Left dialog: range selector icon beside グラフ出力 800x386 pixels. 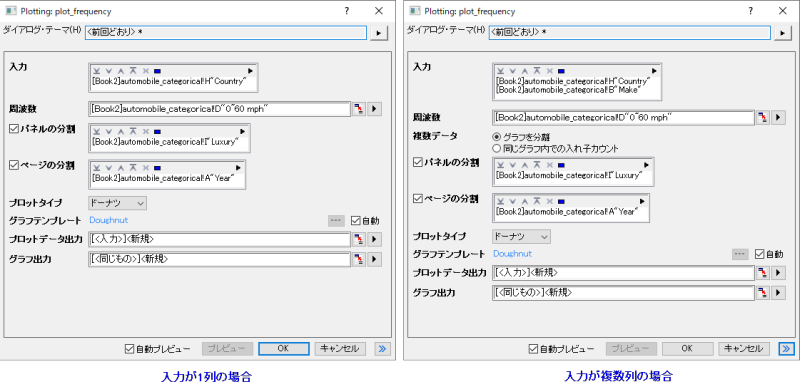tap(359, 259)
